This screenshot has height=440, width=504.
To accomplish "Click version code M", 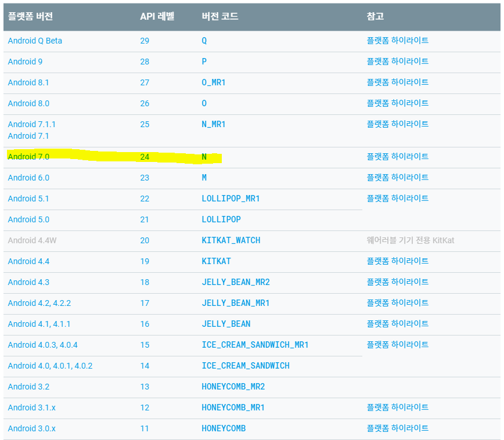I will pos(204,178).
